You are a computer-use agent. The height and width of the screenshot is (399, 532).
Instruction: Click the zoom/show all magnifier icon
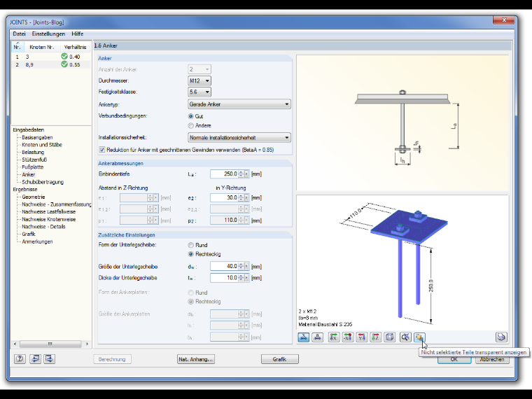405,337
